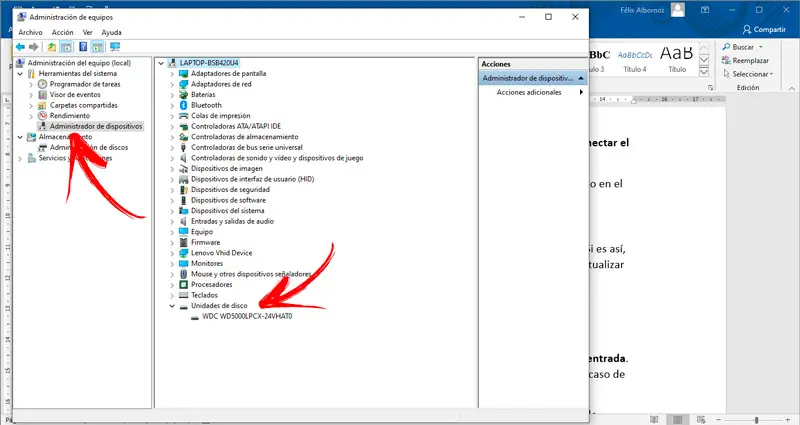This screenshot has width=800, height=425.
Task: Toggle the console tree pane icon
Action: point(66,47)
